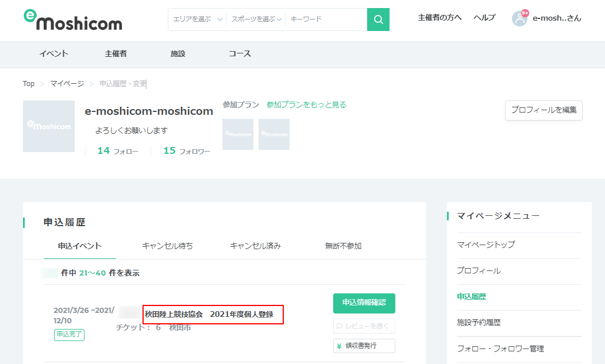Click the キーワード search input field
605x364 pixels.
tap(326, 20)
